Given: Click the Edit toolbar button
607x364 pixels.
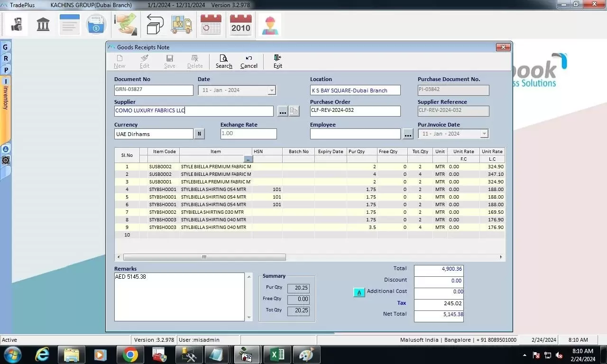Looking at the screenshot, I should click(145, 62).
